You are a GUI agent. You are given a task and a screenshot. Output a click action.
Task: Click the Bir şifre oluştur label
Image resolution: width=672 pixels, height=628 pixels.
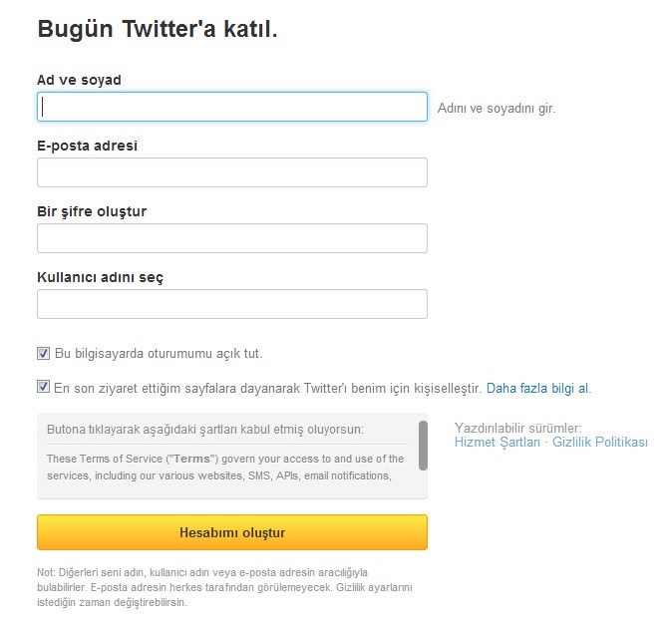(x=92, y=211)
